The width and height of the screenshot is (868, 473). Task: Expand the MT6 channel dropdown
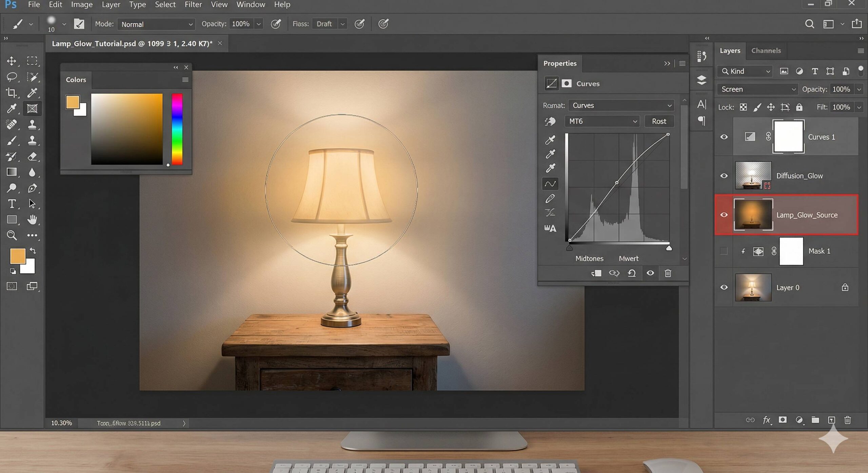602,121
